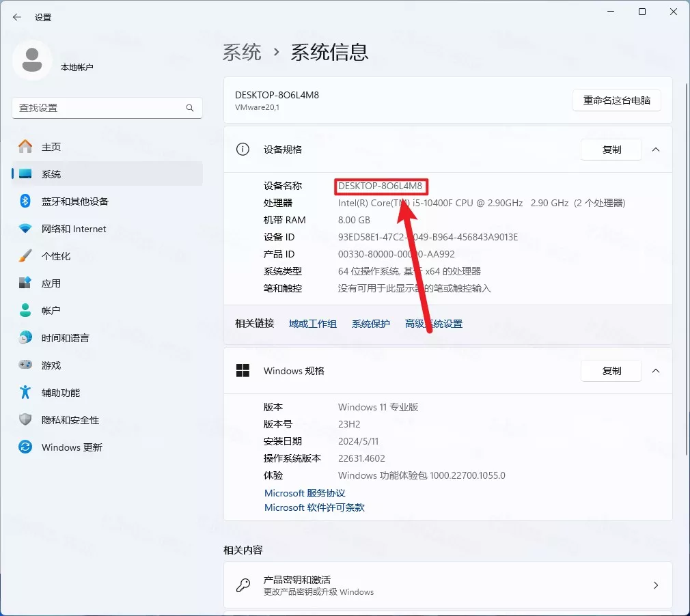Viewport: 690px width, 616px height.
Task: Open the 应用 apps icon
Action: pos(25,283)
